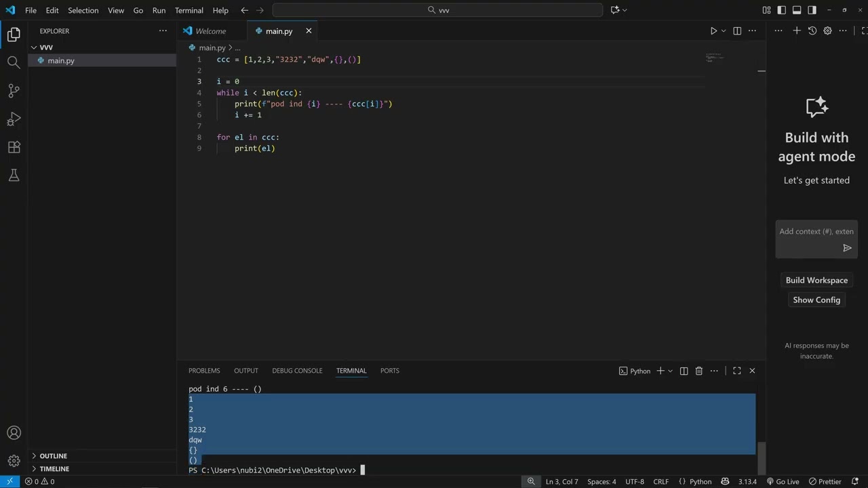Show chat history clock icon
Image resolution: width=868 pixels, height=488 pixels.
812,30
